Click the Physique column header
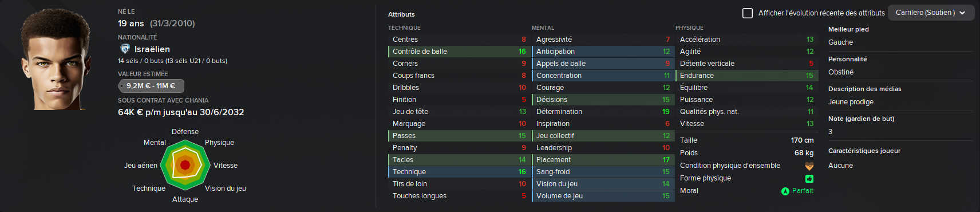 (689, 28)
